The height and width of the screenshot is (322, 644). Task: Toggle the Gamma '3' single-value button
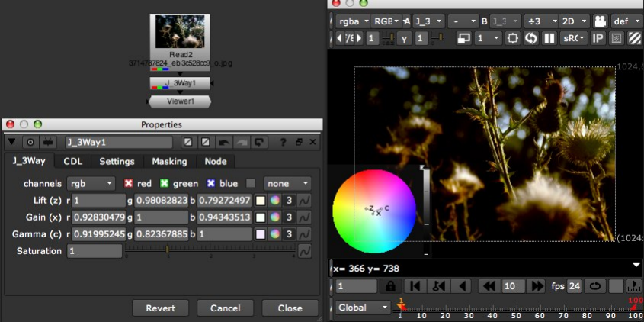pos(290,234)
